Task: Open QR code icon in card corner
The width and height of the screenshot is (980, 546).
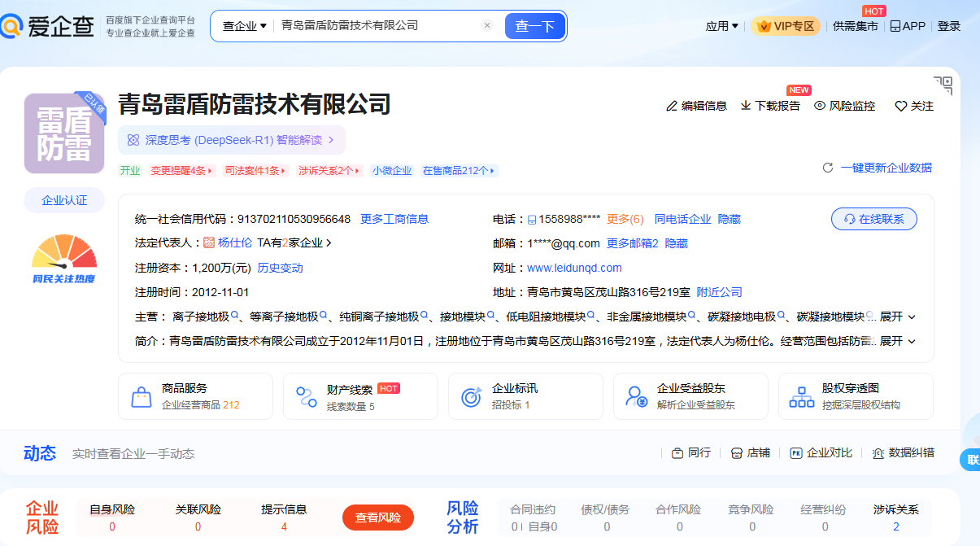Action: click(943, 85)
